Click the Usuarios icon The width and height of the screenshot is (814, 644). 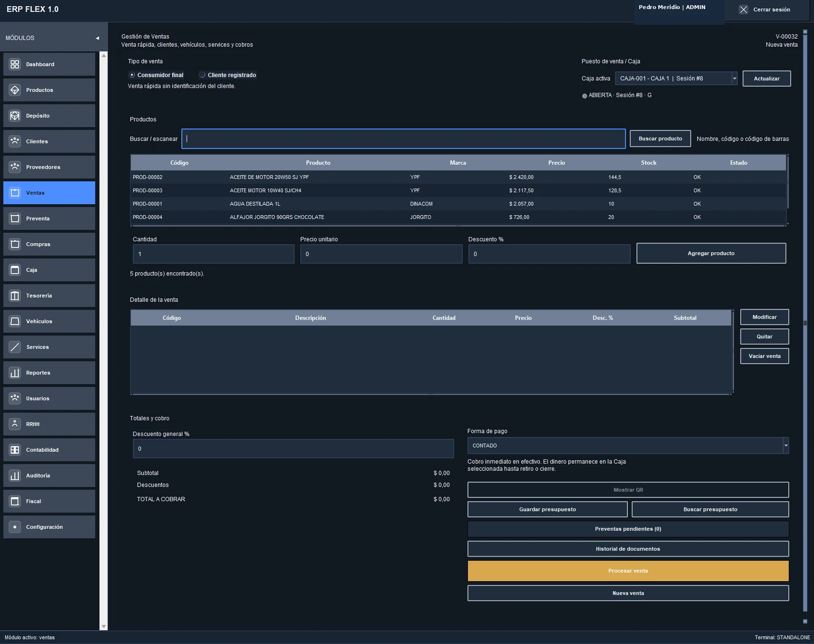click(x=15, y=398)
